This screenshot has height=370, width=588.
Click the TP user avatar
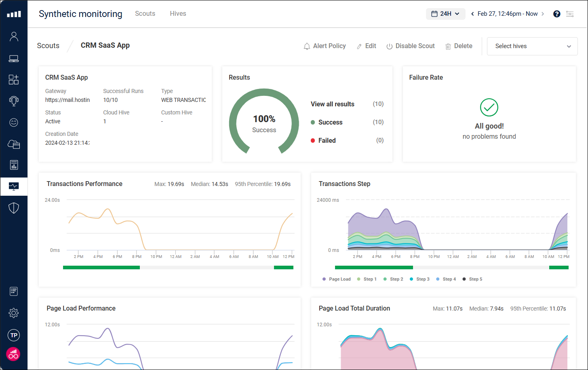coord(14,335)
